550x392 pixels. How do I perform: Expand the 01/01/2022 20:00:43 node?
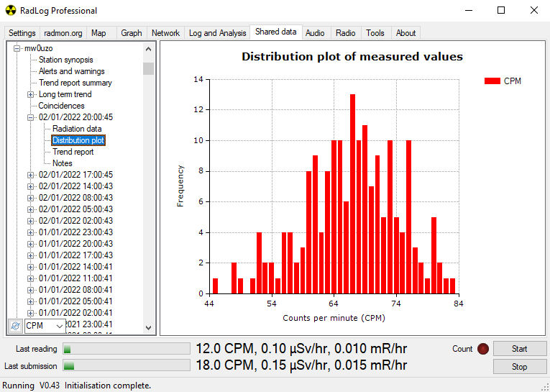pyautogui.click(x=31, y=244)
